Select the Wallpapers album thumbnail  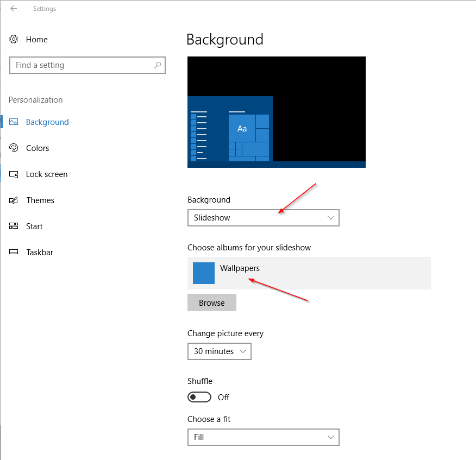[203, 273]
